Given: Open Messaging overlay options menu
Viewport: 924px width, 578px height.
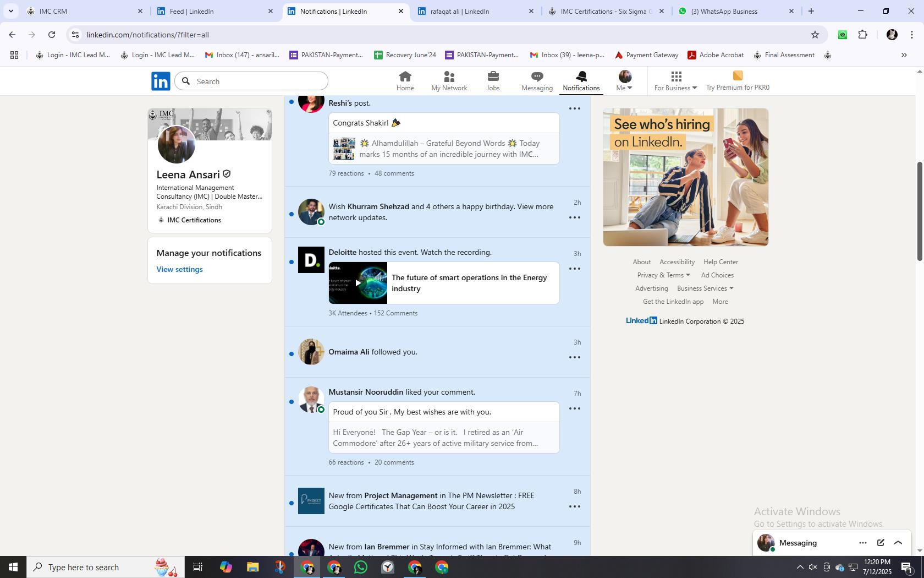Looking at the screenshot, I should pyautogui.click(x=862, y=543).
